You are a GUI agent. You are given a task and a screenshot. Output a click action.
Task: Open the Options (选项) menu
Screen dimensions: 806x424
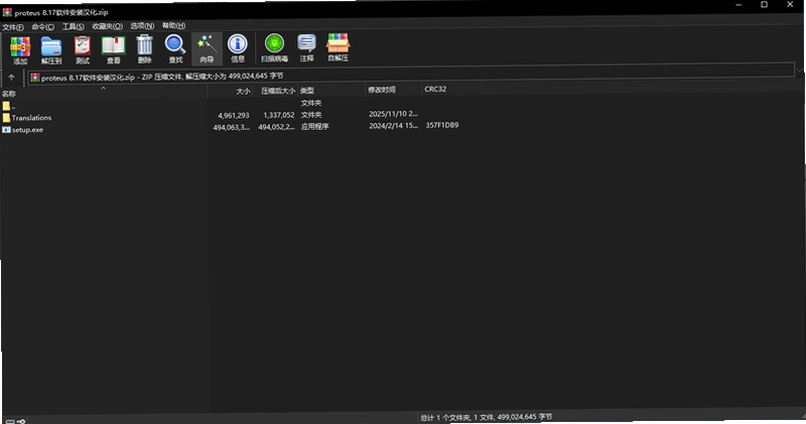[142, 26]
